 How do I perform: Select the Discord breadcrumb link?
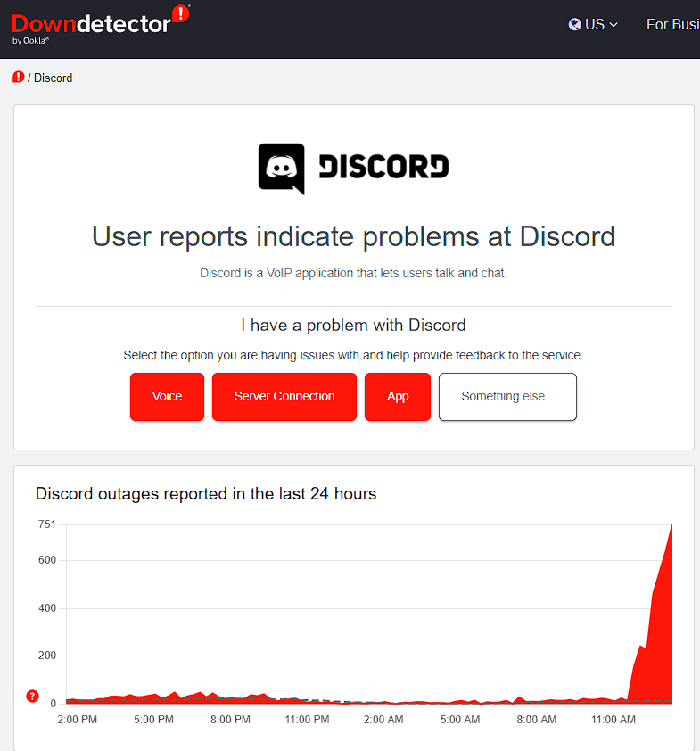tap(53, 78)
